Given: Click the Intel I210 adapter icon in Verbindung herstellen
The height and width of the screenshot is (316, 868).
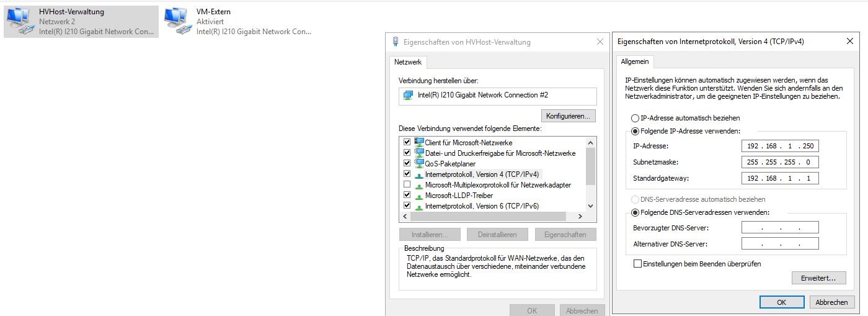Looking at the screenshot, I should click(x=408, y=96).
